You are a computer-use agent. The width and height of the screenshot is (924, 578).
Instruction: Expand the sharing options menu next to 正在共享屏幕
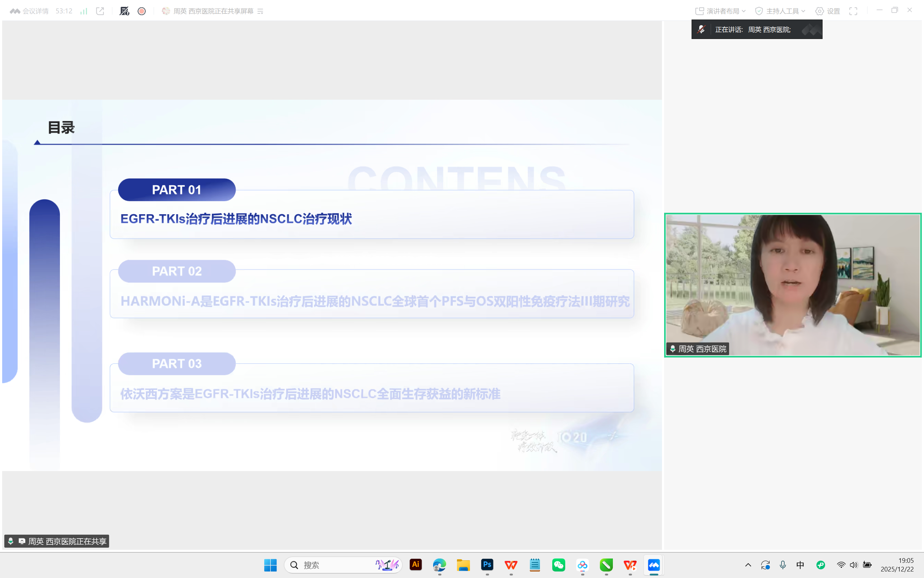coord(260,12)
